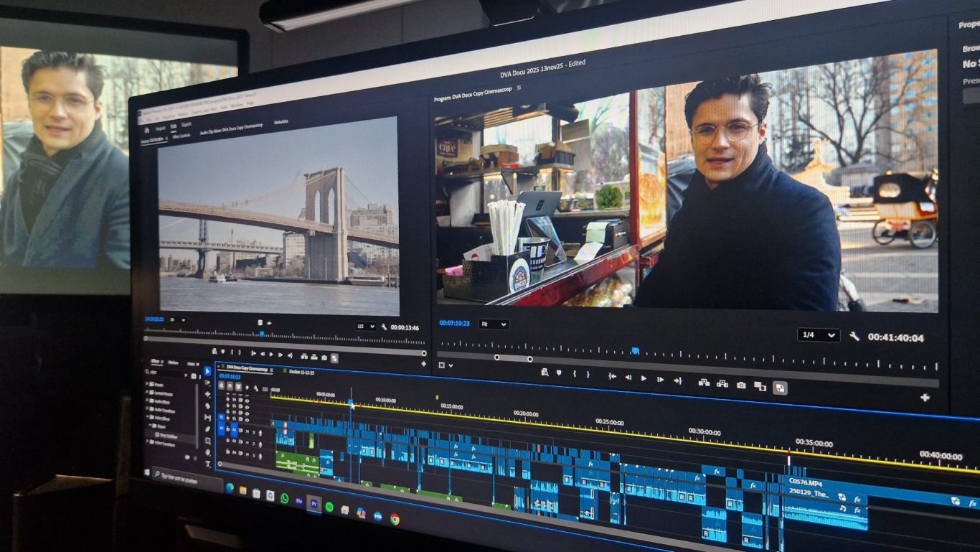Screen dimensions: 980x552
Task: Click Mark Out in the Program monitor
Action: point(588,375)
